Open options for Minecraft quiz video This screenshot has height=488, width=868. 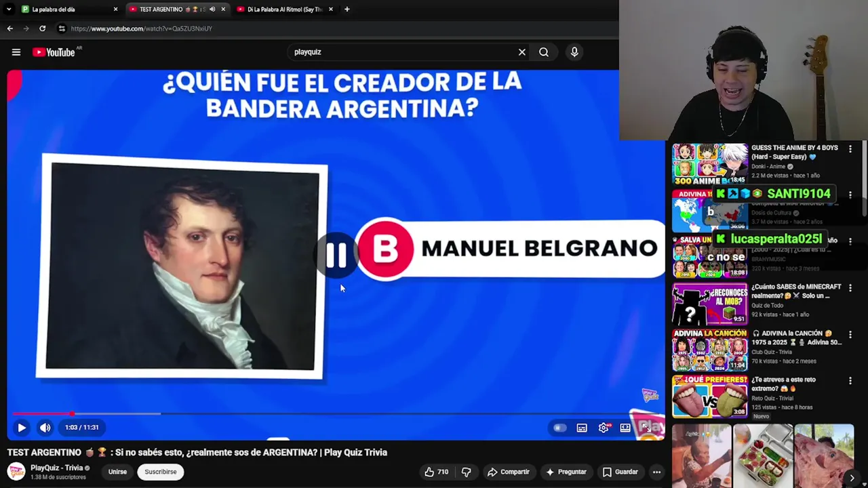pos(850,288)
